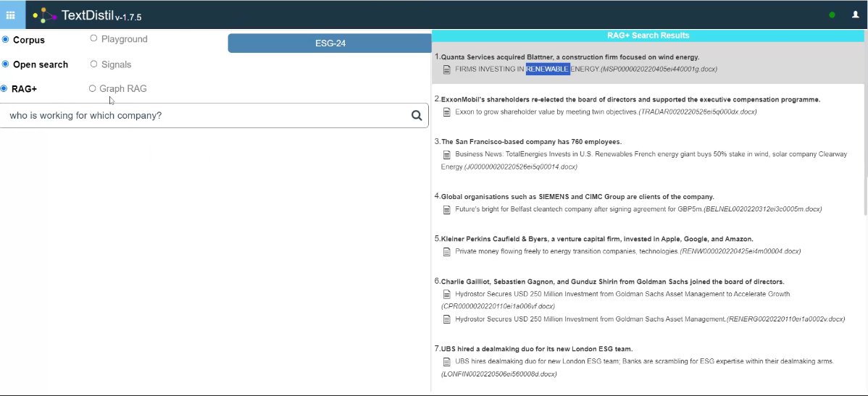The width and height of the screenshot is (868, 396).
Task: Click the highlighted word RENEWABLE
Action: [x=548, y=69]
